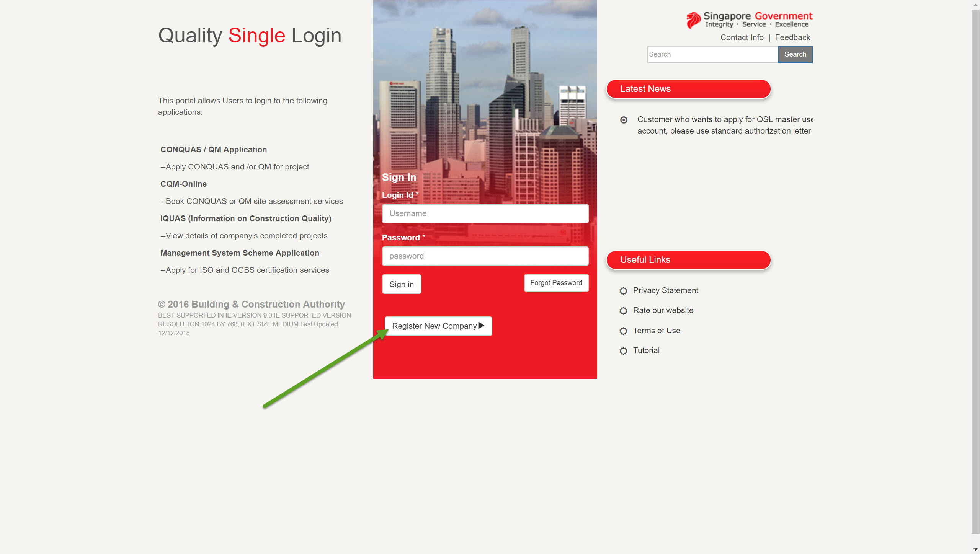Screen dimensions: 980x554
Task: Click the Feedback menu item
Action: pyautogui.click(x=793, y=37)
